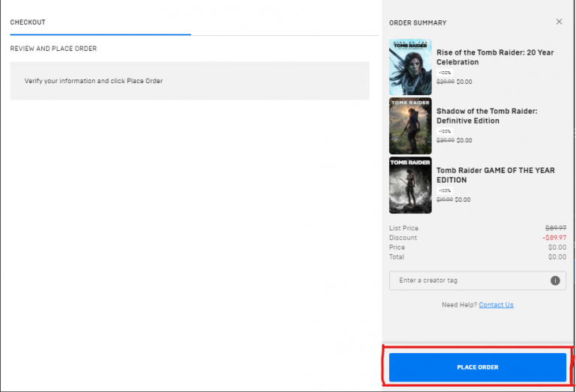Click the Tomb Raider GOTY Edition cover thumbnail
This screenshot has width=576, height=392.
tap(410, 185)
